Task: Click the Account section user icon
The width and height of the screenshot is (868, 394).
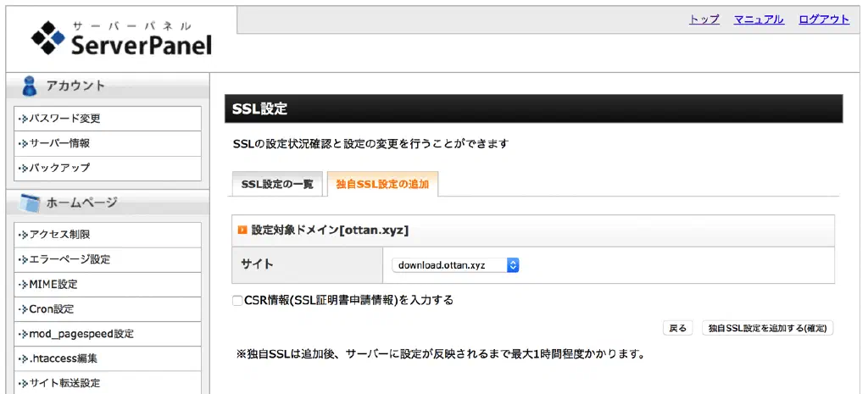Action: click(30, 86)
